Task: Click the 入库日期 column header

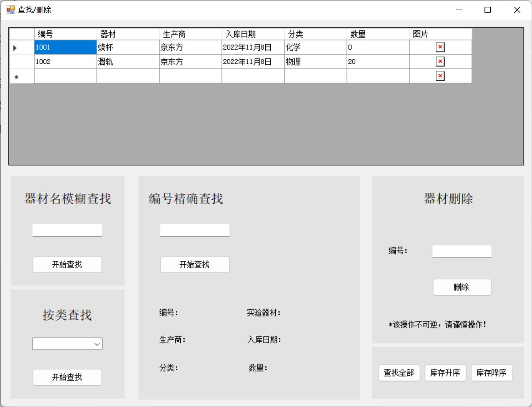Action: pos(252,34)
